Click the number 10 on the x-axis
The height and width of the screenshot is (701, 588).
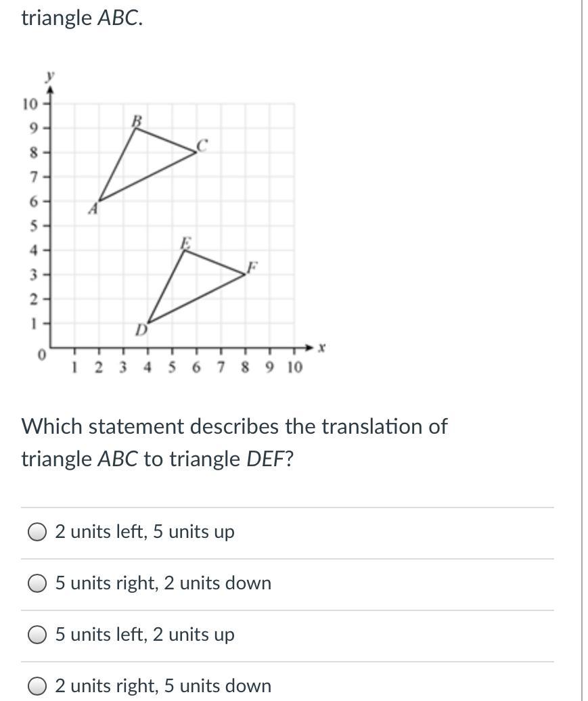294,367
